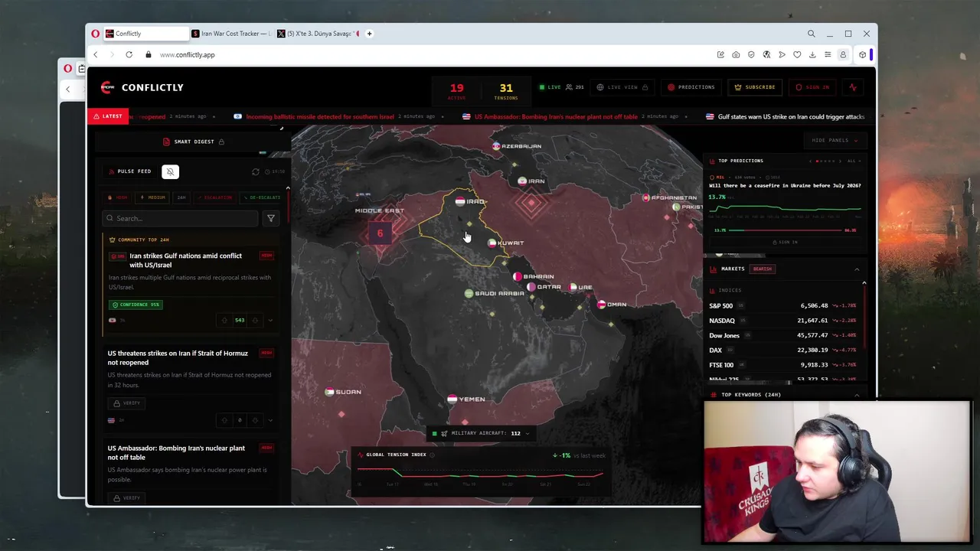
Task: Click the bookmark heart icon in toolbar
Action: pyautogui.click(x=797, y=54)
